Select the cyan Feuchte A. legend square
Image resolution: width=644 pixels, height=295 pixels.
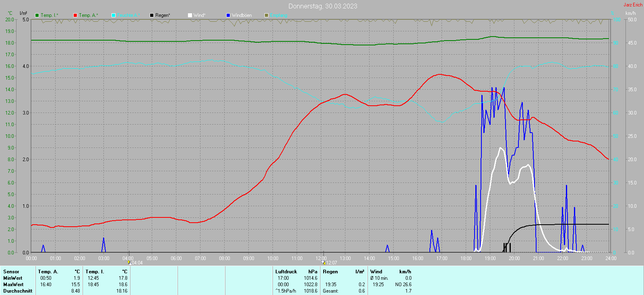114,15
